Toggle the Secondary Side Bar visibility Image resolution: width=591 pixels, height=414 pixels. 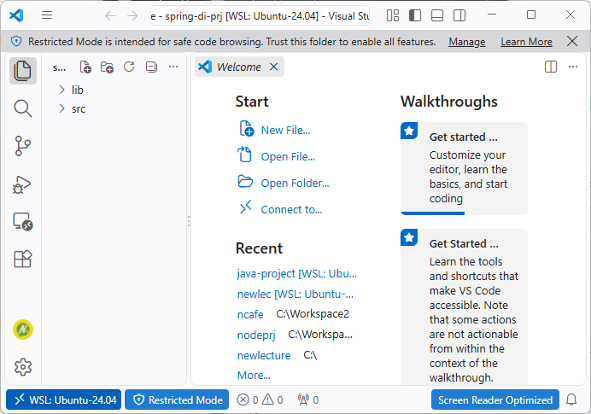pyautogui.click(x=459, y=15)
